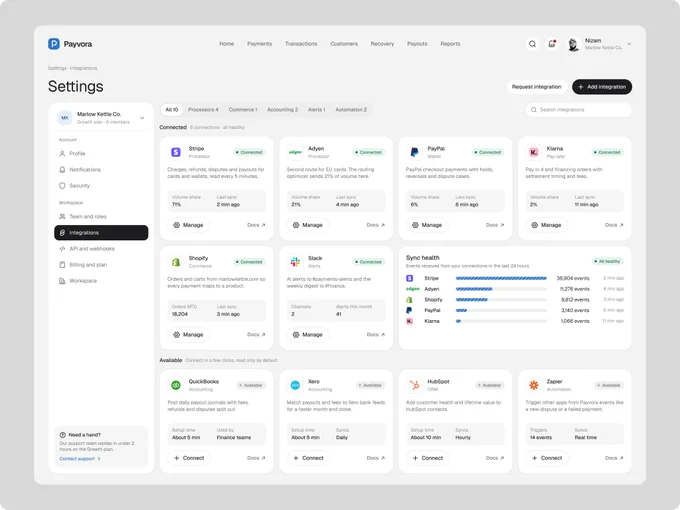Connect the Zapier integration
The image size is (680, 510).
point(546,458)
